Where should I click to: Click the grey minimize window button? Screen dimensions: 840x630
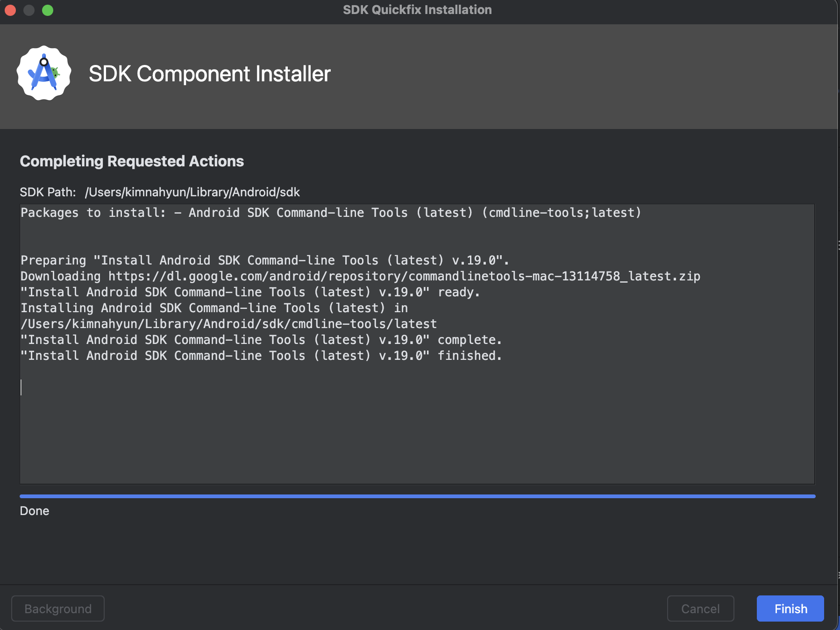point(29,10)
